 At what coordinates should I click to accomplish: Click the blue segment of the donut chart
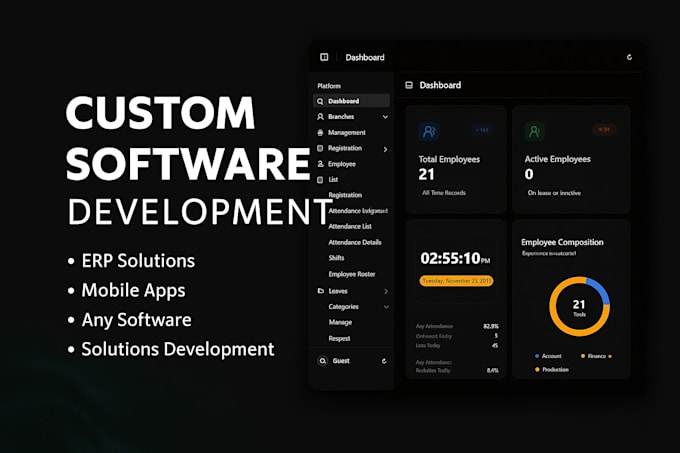599,290
